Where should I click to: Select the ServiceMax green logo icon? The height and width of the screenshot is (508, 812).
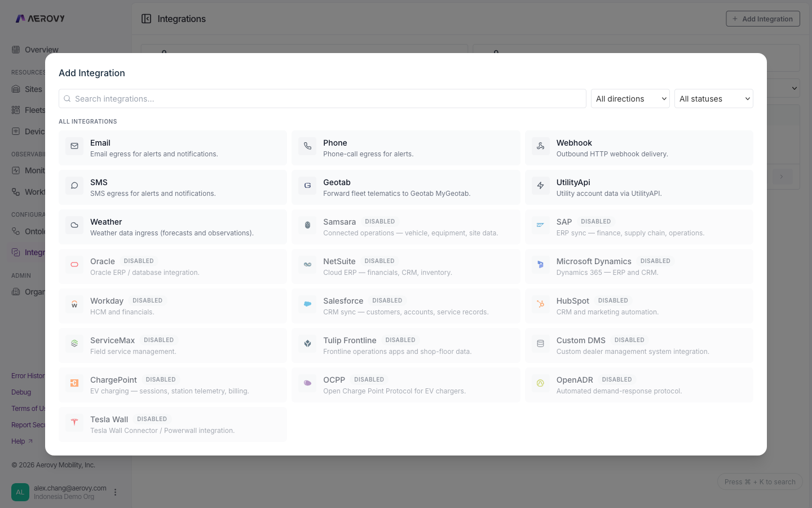coord(74,344)
